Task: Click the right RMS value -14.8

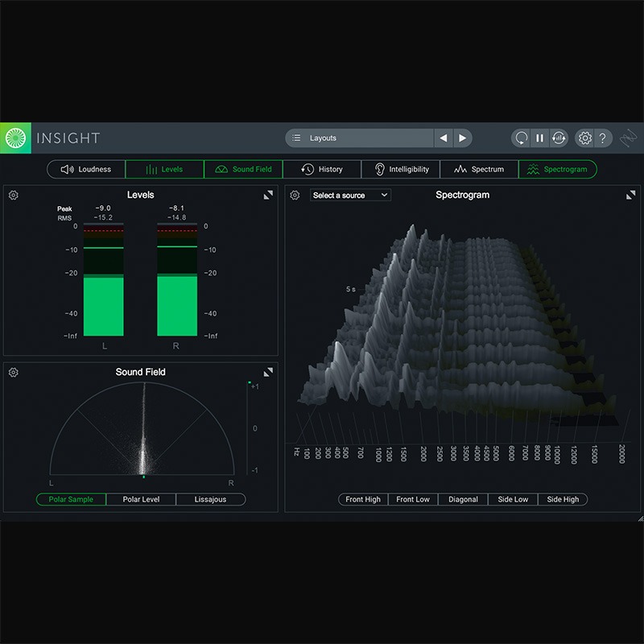Action: coord(176,217)
